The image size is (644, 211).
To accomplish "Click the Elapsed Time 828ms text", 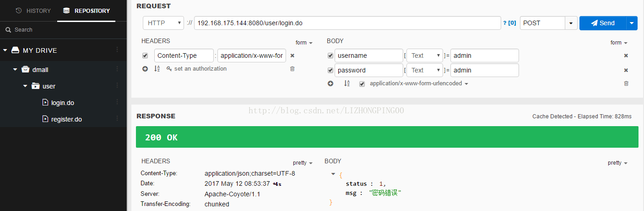I will point(605,117).
